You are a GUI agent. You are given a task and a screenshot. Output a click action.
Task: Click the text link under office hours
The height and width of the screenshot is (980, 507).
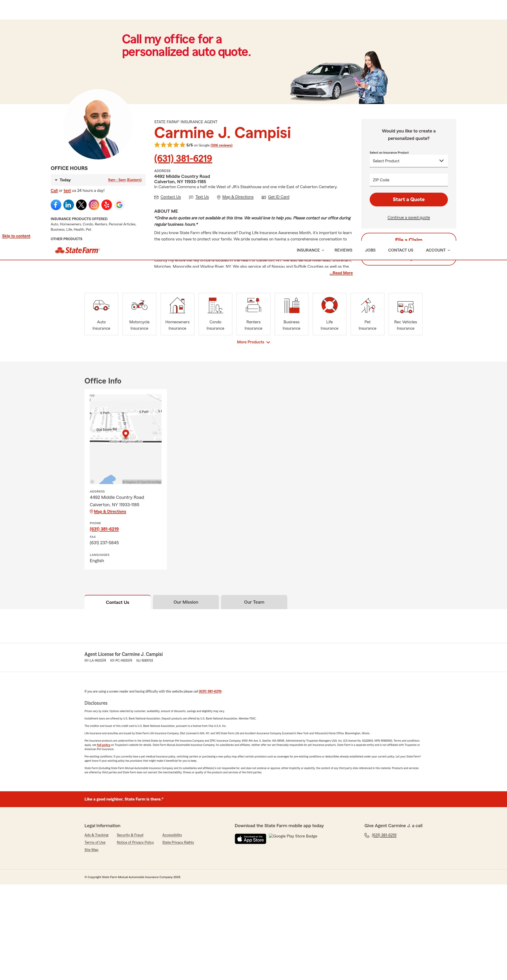(x=67, y=191)
